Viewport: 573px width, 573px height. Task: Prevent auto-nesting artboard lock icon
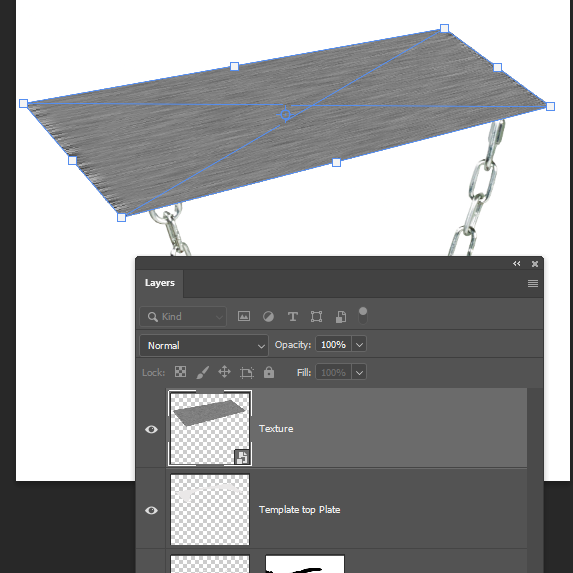point(247,372)
